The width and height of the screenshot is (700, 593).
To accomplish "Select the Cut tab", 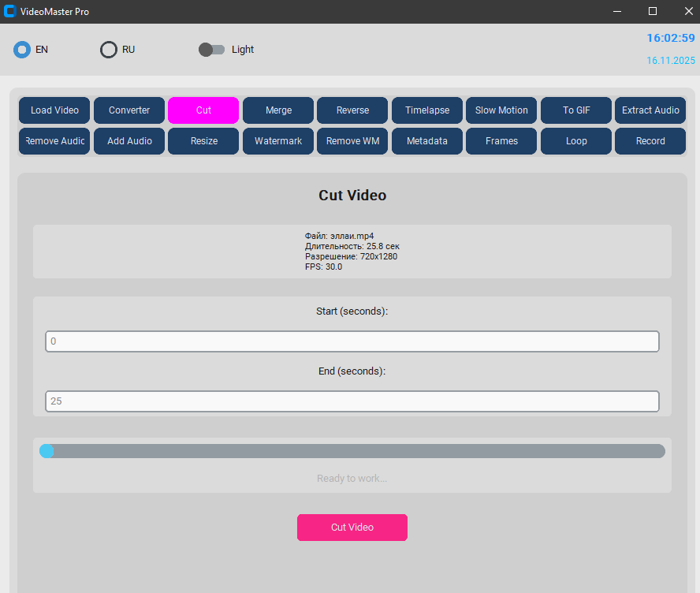I will (x=203, y=110).
